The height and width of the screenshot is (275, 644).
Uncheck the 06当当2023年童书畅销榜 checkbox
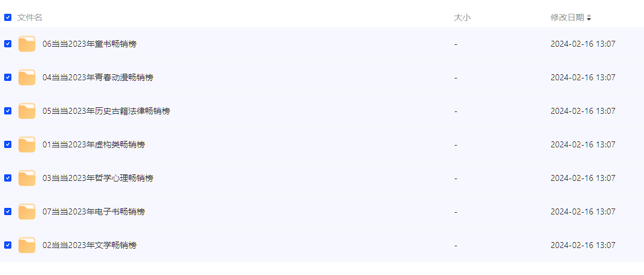(x=8, y=44)
